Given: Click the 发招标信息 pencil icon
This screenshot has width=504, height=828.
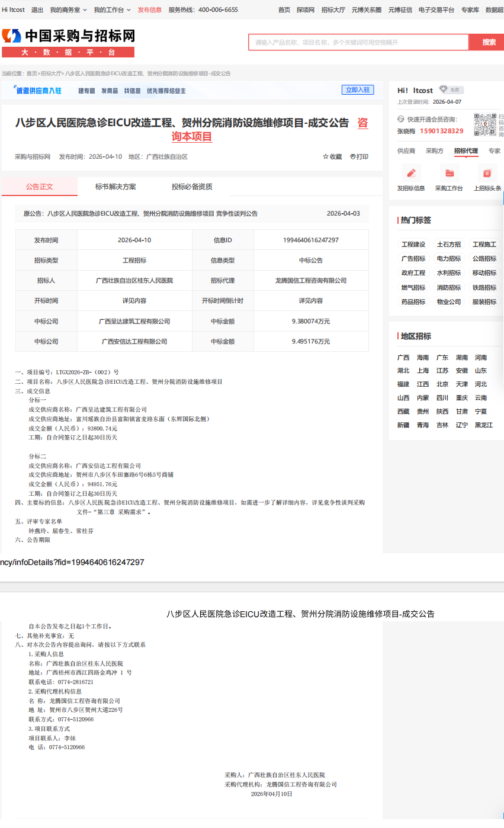Looking at the screenshot, I should 411,173.
